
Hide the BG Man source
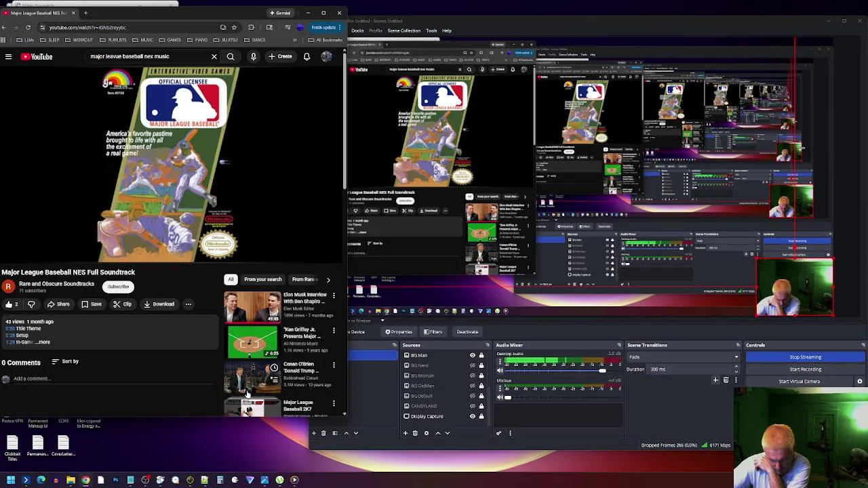[473, 355]
